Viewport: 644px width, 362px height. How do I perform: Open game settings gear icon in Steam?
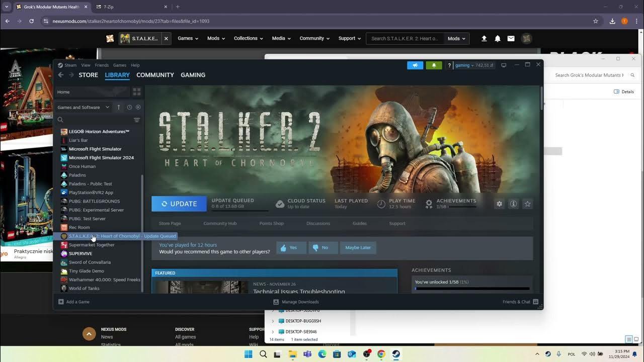499,204
